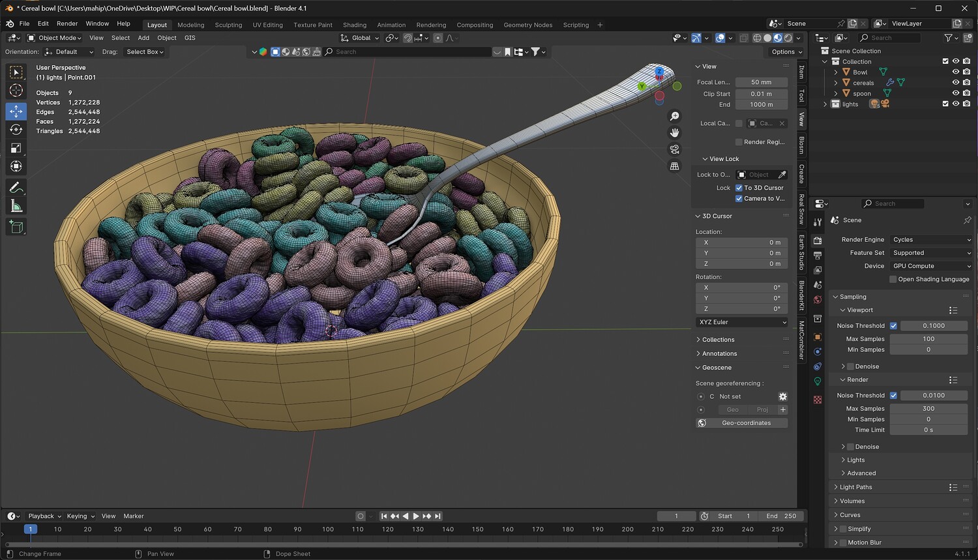The image size is (978, 560).
Task: Open the timeline Marker menu
Action: click(134, 516)
